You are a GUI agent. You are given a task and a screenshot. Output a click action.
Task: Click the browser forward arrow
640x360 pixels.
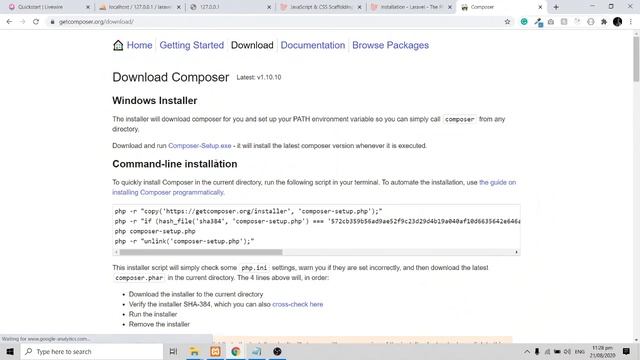point(22,22)
